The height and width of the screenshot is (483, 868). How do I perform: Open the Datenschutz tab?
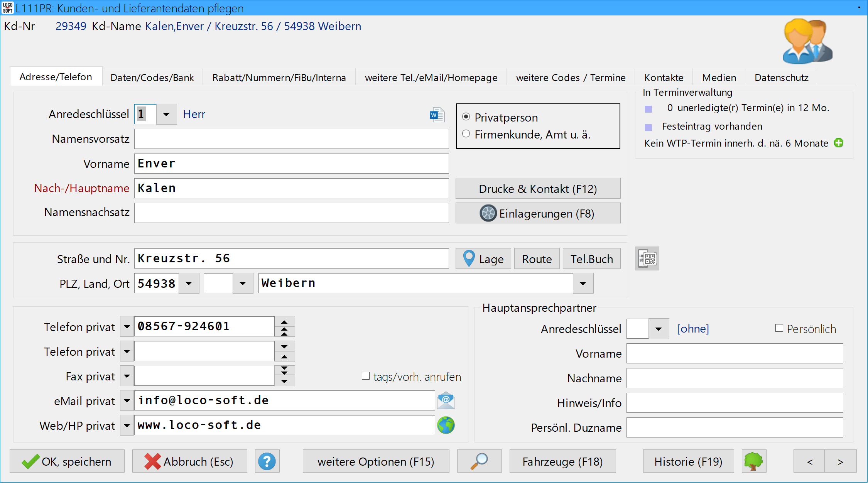[x=781, y=78]
